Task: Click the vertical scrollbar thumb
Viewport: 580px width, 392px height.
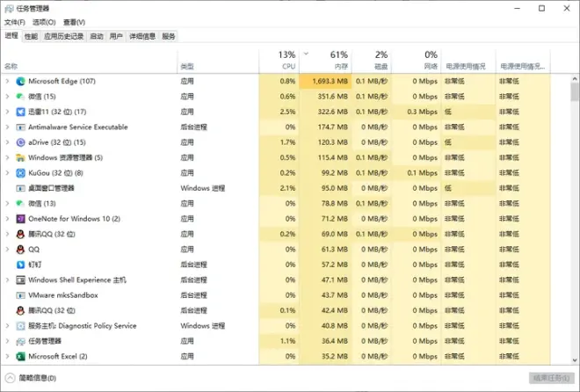Action: 575,91
